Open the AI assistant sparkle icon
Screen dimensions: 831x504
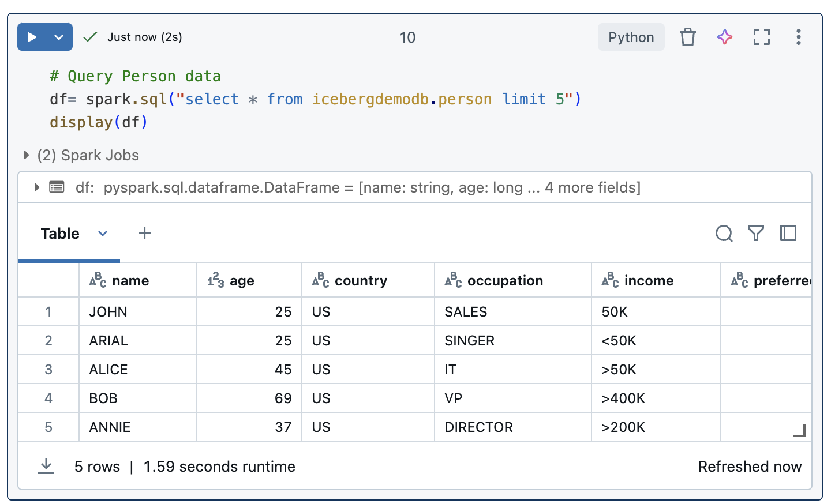tap(725, 37)
